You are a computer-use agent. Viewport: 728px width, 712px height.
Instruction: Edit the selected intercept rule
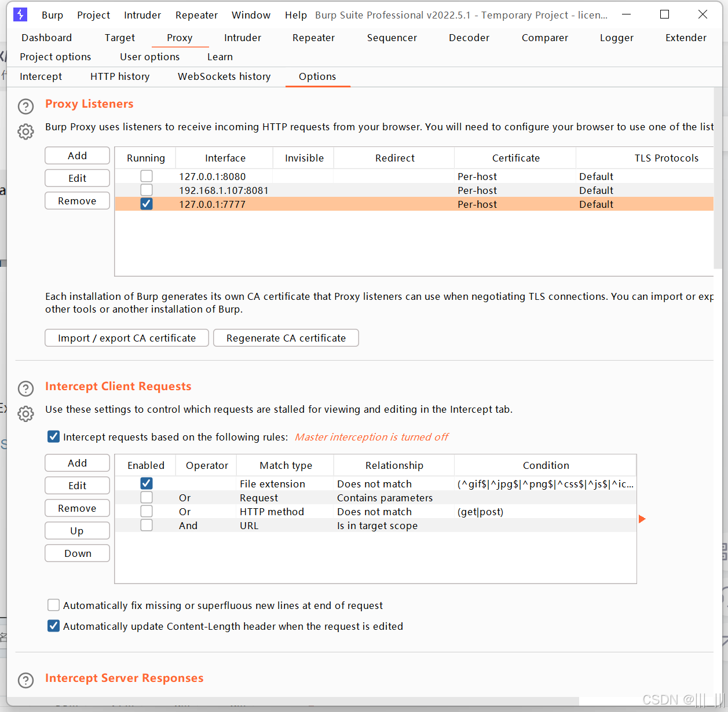click(x=77, y=486)
